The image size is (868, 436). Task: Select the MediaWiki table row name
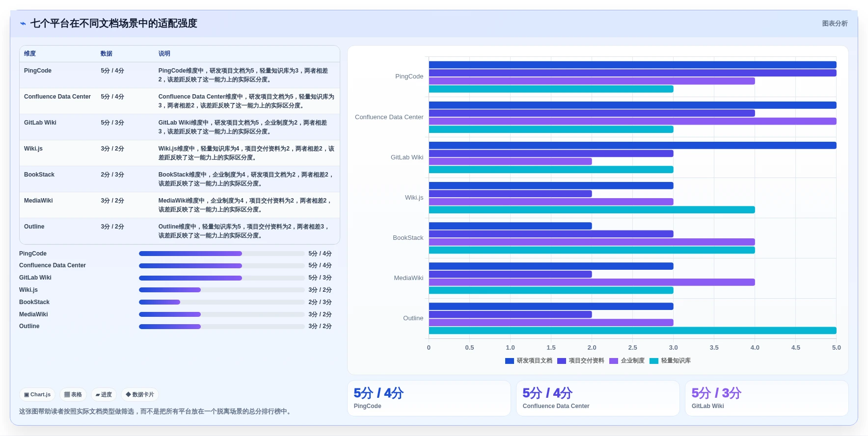pyautogui.click(x=38, y=201)
